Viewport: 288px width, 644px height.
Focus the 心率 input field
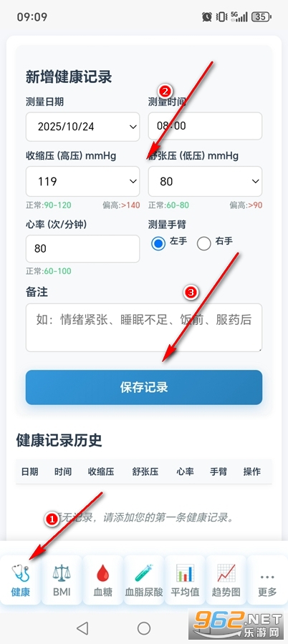(82, 248)
